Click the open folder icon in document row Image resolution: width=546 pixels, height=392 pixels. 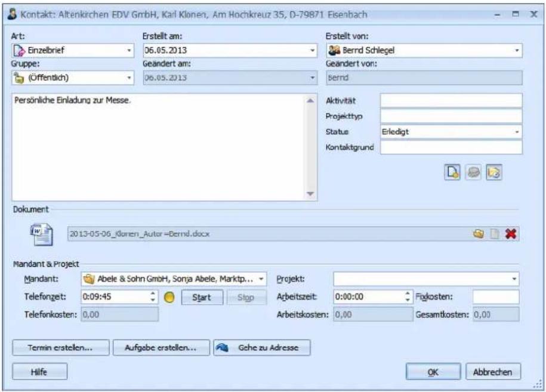point(479,234)
